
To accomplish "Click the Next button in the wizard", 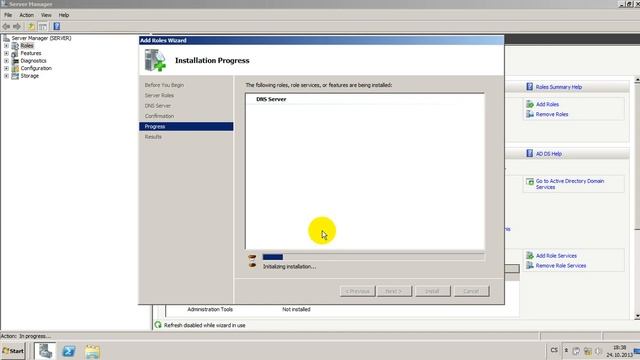I will pos(394,291).
